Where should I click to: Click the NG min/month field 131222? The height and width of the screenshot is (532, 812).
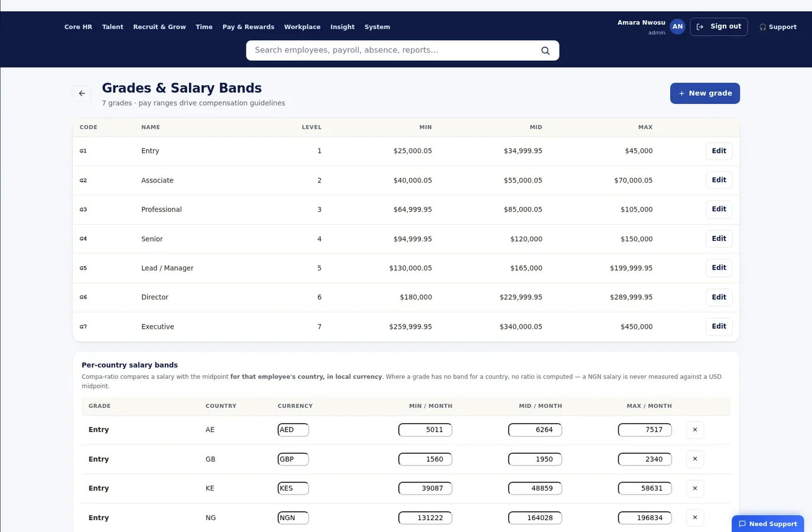(426, 518)
